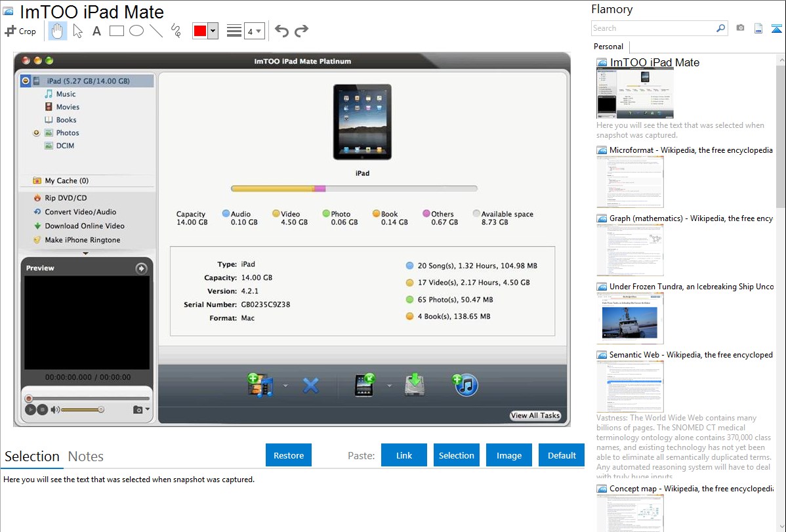Viewport: 786px width, 532px height.
Task: Choose the freehand scribble tool
Action: point(176,31)
